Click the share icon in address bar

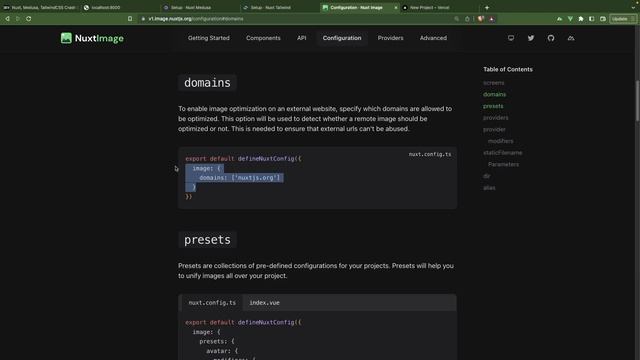467,19
